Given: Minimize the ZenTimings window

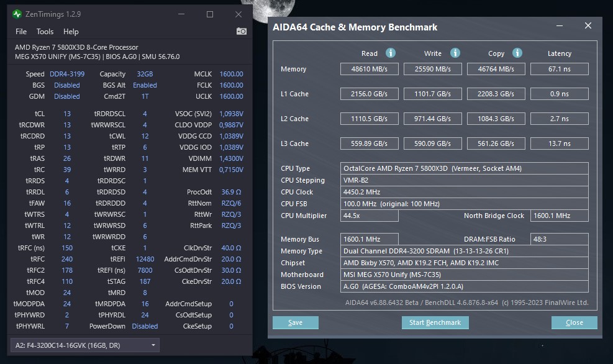Looking at the screenshot, I should pyautogui.click(x=181, y=14).
